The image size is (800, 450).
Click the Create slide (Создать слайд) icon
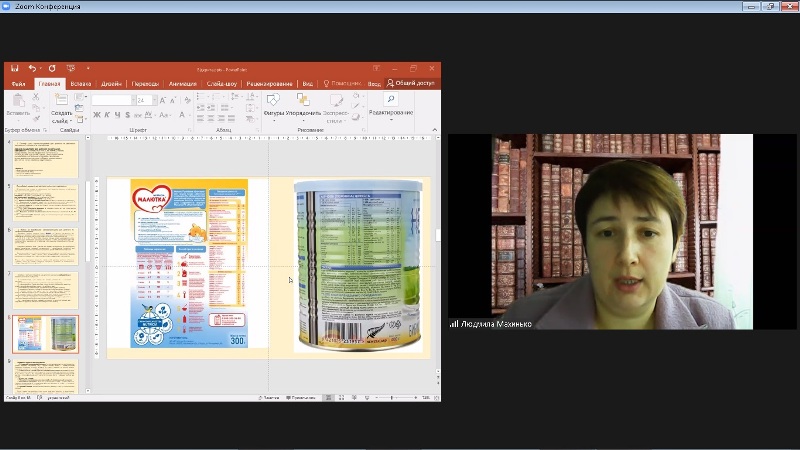click(61, 101)
